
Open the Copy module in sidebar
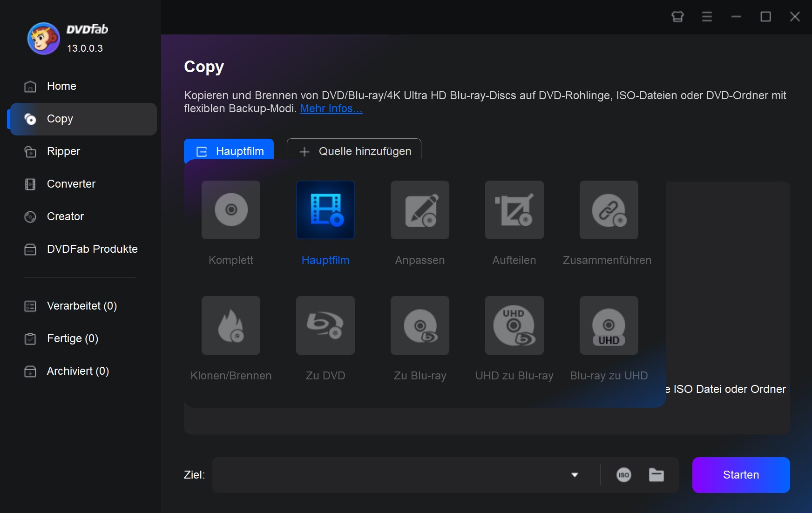(x=83, y=119)
